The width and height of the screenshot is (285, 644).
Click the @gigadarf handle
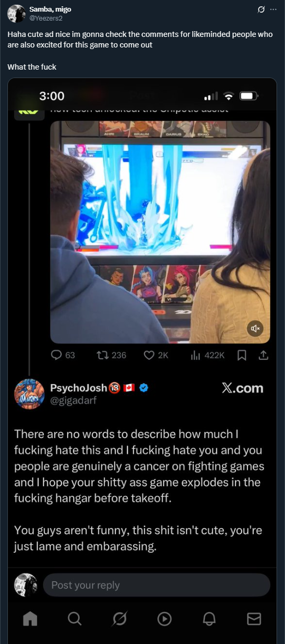pyautogui.click(x=73, y=401)
